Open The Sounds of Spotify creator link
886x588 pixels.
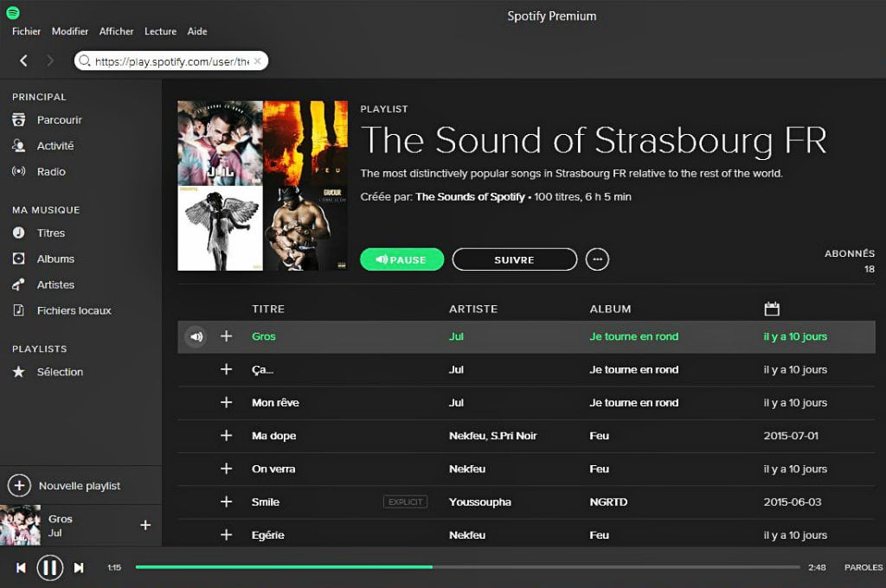pyautogui.click(x=470, y=197)
